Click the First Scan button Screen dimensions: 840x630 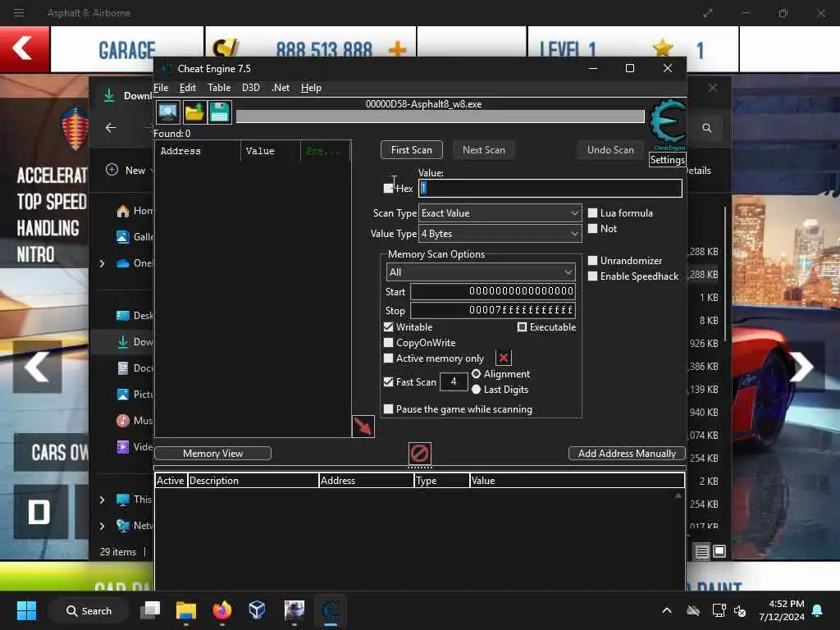tap(412, 150)
